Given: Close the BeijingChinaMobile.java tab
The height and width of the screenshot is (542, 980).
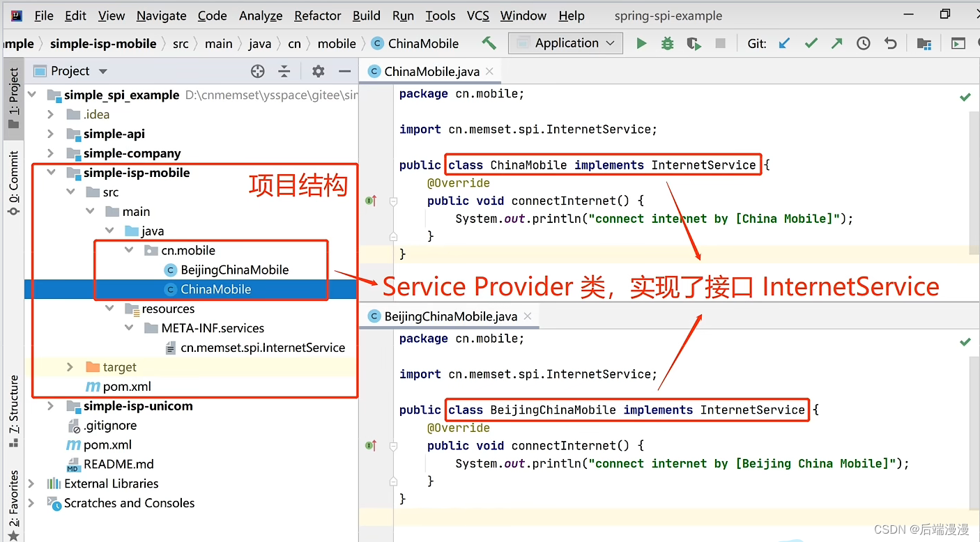Looking at the screenshot, I should [528, 316].
